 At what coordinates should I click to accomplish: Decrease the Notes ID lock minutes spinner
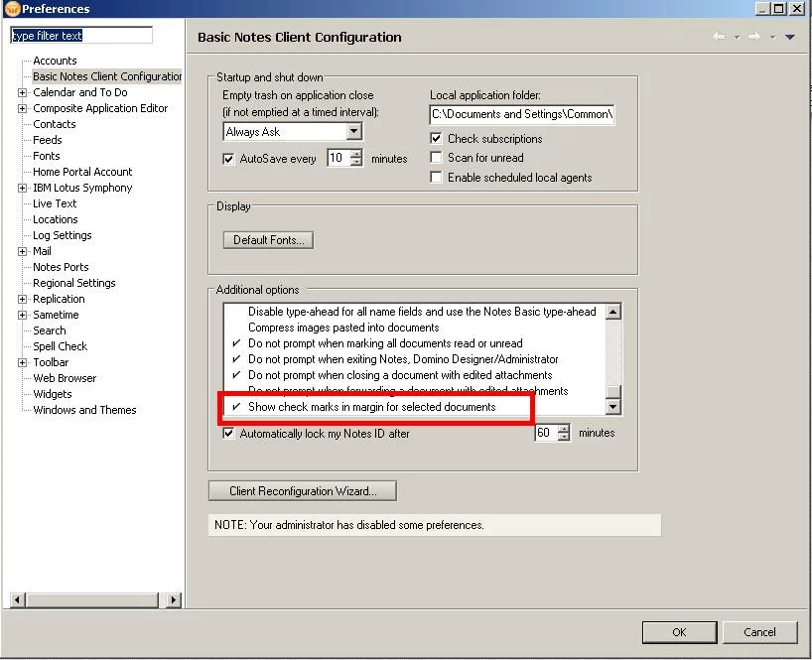coord(564,438)
